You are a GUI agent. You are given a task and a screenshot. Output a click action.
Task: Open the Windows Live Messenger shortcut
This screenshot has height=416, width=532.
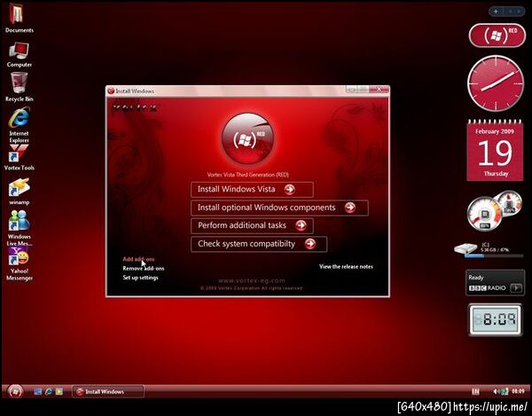(19, 228)
